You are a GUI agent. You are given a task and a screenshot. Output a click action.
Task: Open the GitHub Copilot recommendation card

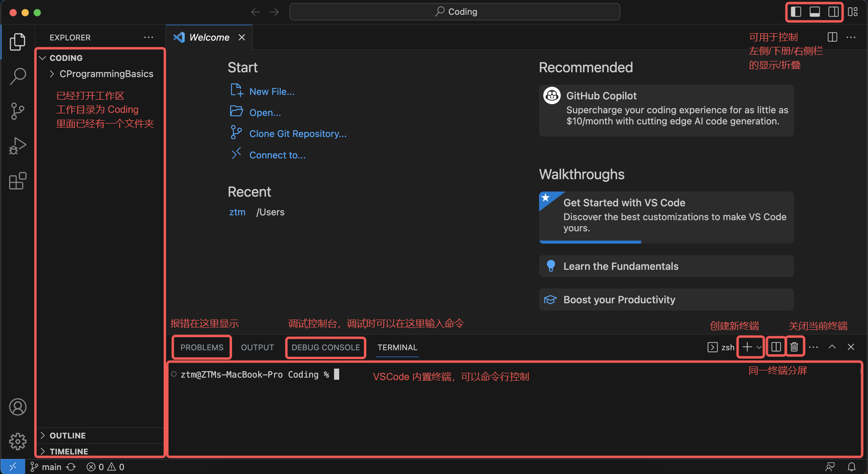666,110
